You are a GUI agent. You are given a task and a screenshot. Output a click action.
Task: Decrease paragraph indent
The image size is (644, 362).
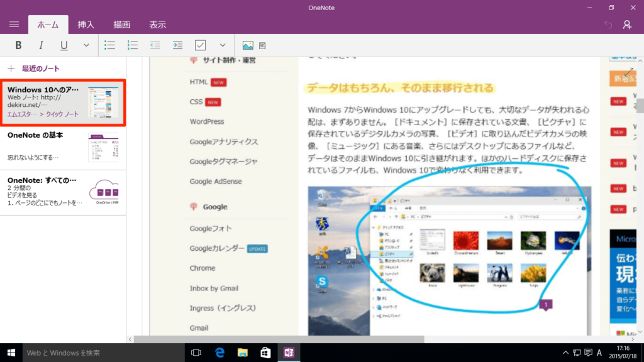tap(155, 45)
